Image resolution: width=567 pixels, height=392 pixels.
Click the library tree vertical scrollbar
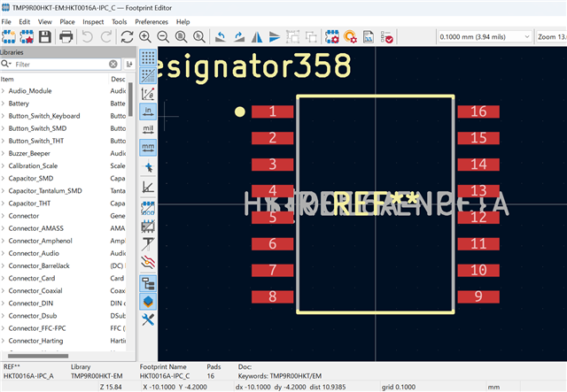[x=130, y=100]
